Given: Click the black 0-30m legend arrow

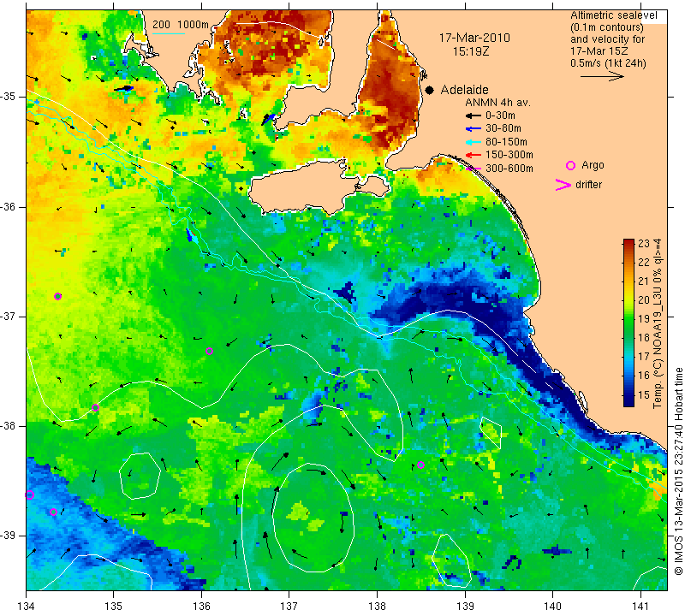Looking at the screenshot, I should [473, 115].
